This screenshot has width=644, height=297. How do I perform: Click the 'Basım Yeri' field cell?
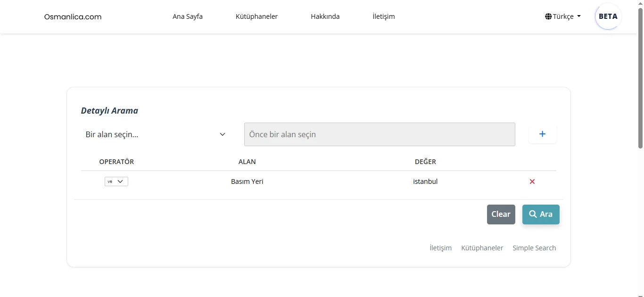click(x=247, y=181)
